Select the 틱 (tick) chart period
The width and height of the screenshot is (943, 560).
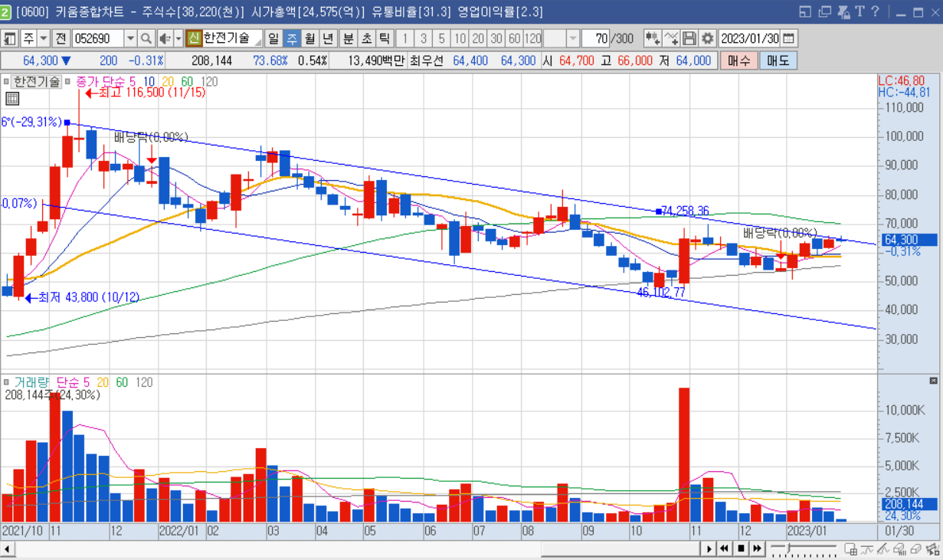[x=384, y=38]
